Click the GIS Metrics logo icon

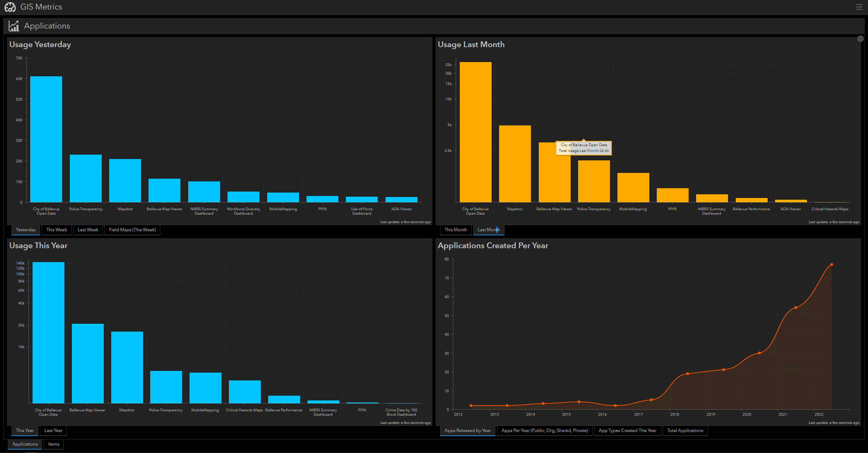click(x=10, y=7)
